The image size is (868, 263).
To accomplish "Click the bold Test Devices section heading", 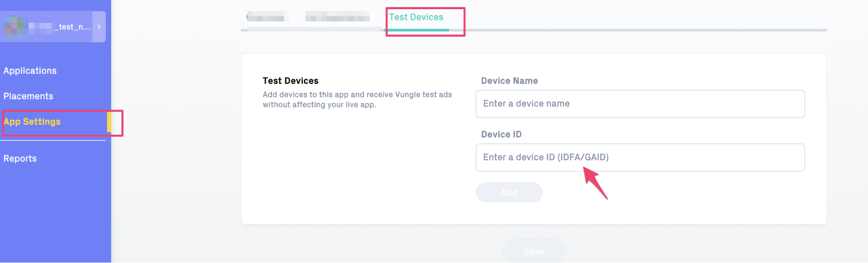I will [x=290, y=81].
